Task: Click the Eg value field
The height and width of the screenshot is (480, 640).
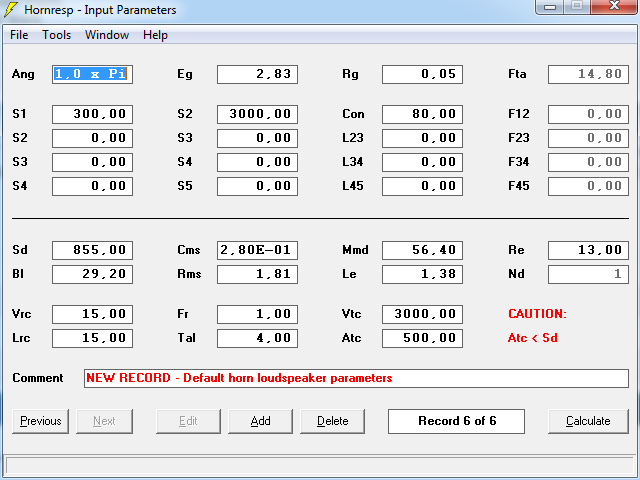Action: 257,74
